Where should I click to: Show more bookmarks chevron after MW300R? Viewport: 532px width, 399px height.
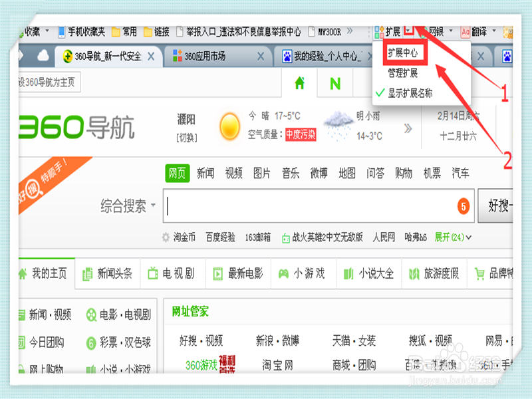350,31
